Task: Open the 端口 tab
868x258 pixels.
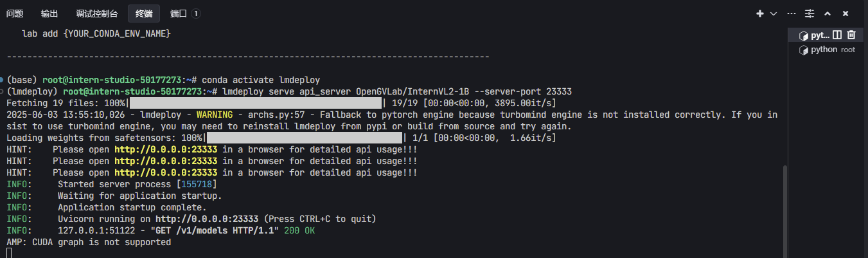Action: coord(179,14)
